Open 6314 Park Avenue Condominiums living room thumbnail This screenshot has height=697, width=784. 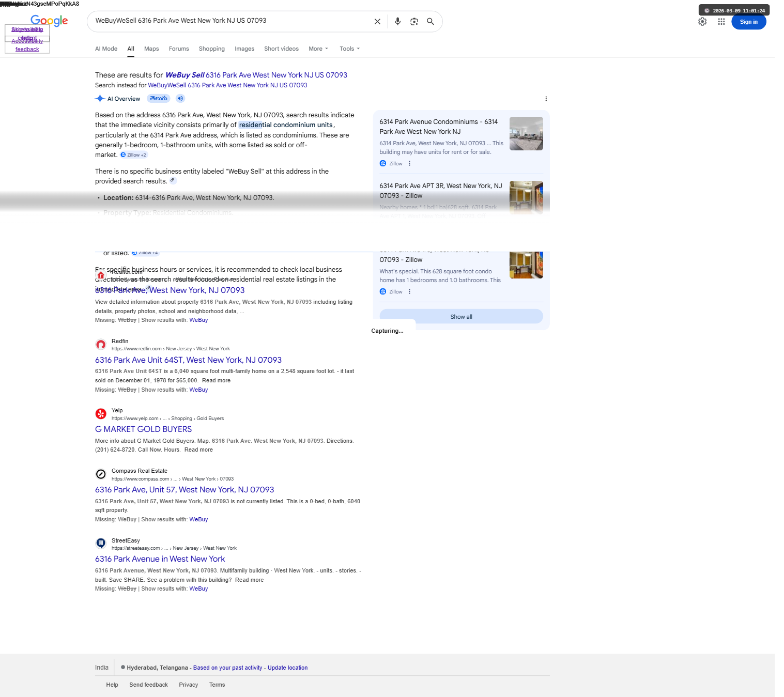tap(526, 133)
